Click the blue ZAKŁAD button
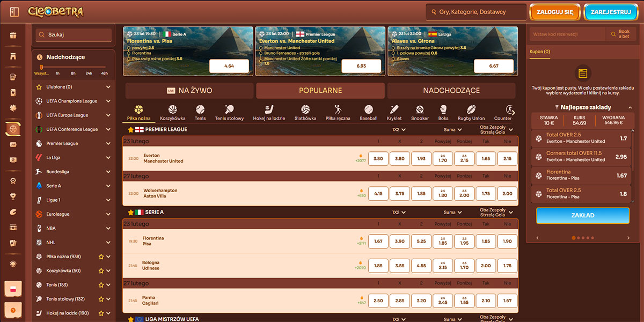This screenshot has width=644, height=322. 582,215
